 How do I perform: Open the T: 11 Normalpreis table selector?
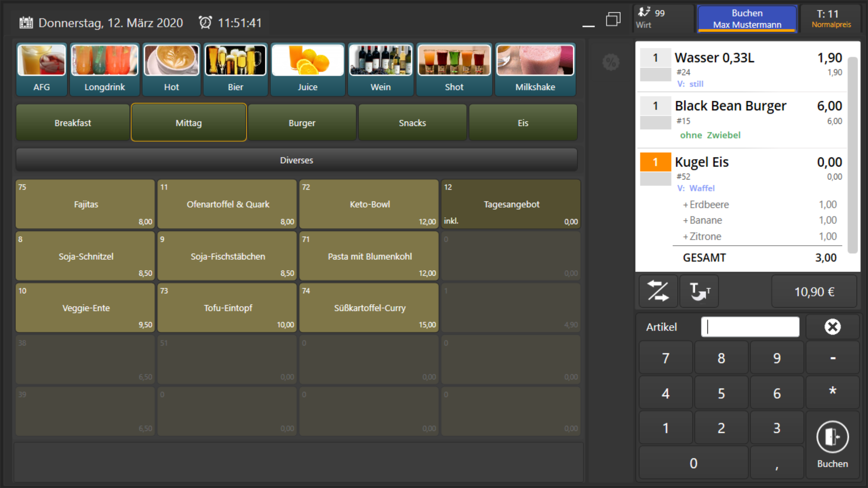coord(830,19)
